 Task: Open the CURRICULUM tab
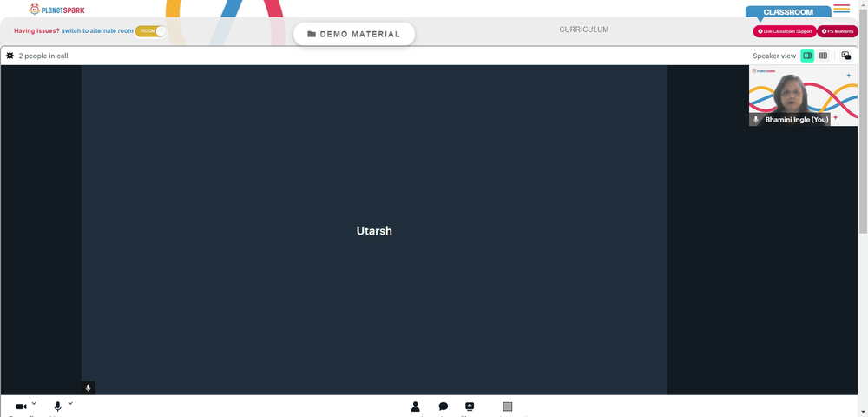tap(583, 30)
